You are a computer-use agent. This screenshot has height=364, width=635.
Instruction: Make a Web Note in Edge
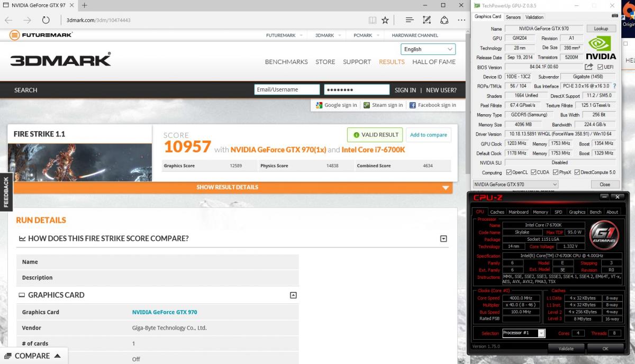tap(427, 20)
